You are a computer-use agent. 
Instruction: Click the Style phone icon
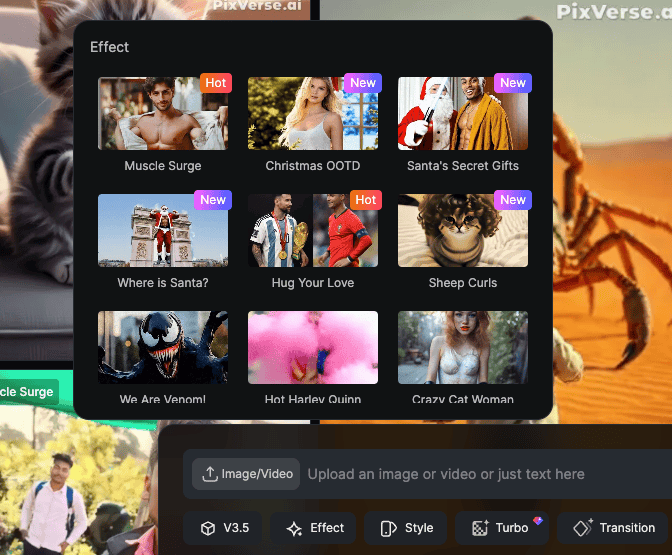tap(388, 528)
